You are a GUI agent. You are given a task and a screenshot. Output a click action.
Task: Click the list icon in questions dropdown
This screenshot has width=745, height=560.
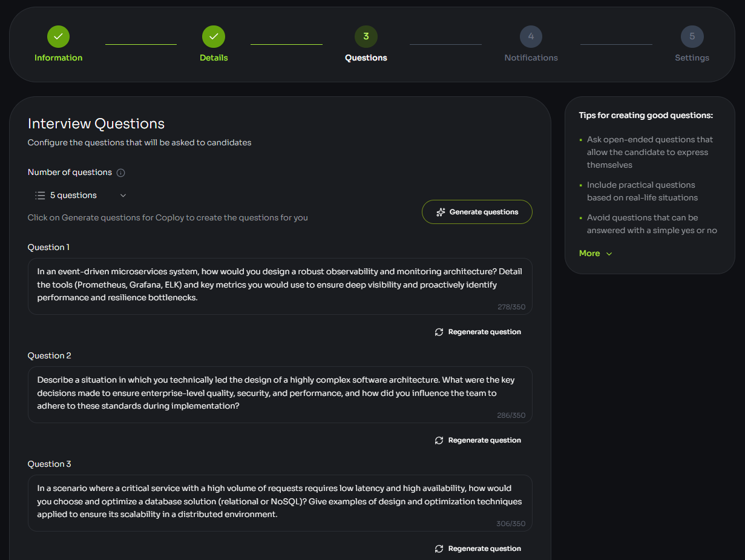click(40, 196)
